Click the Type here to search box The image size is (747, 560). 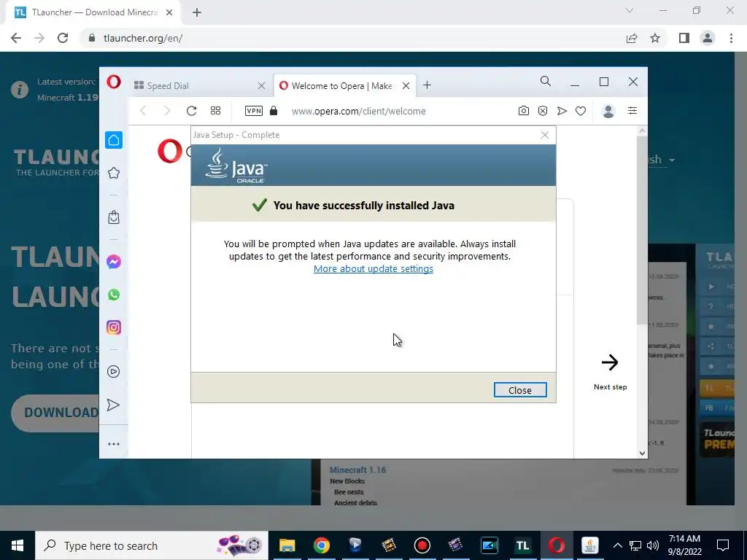152,545
